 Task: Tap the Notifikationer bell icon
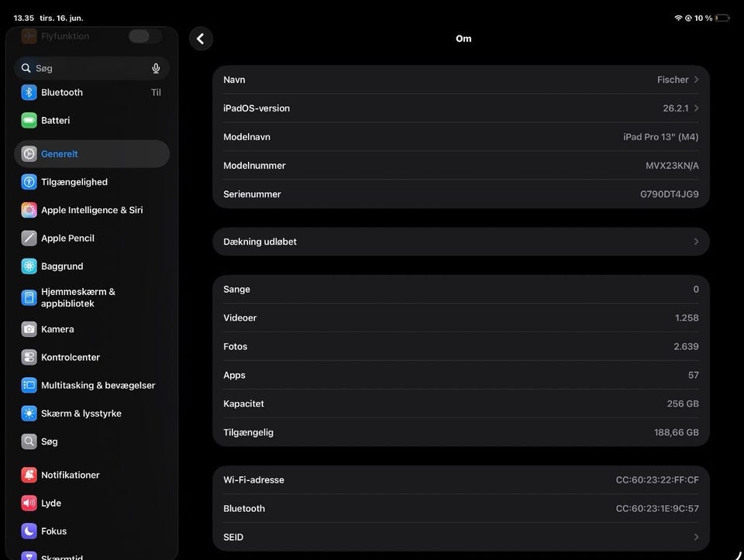[29, 475]
